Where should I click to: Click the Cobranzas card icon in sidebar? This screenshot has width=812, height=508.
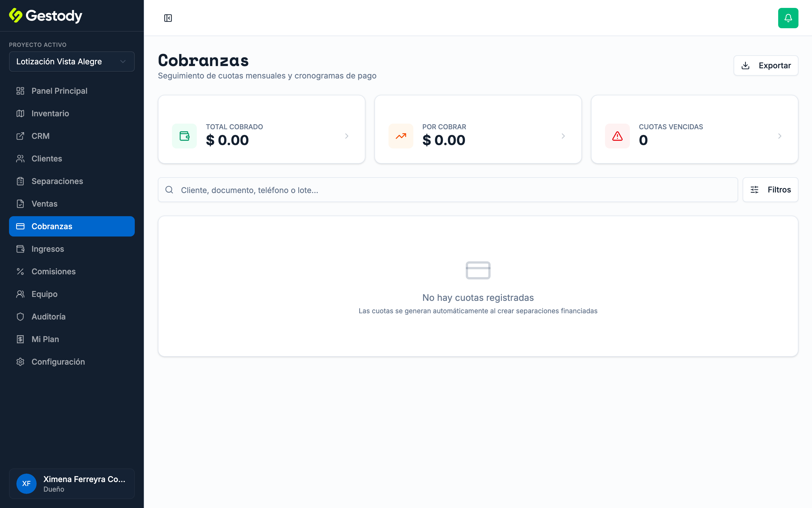click(20, 226)
